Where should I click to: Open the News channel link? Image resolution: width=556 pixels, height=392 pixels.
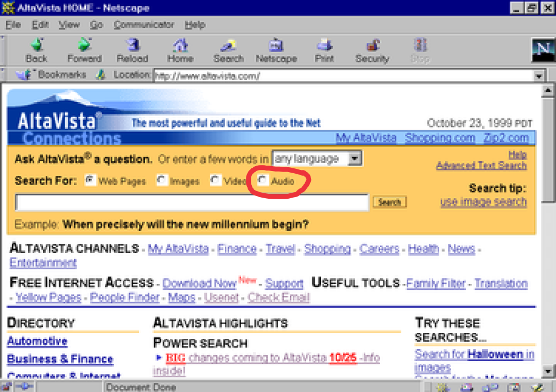click(x=461, y=249)
